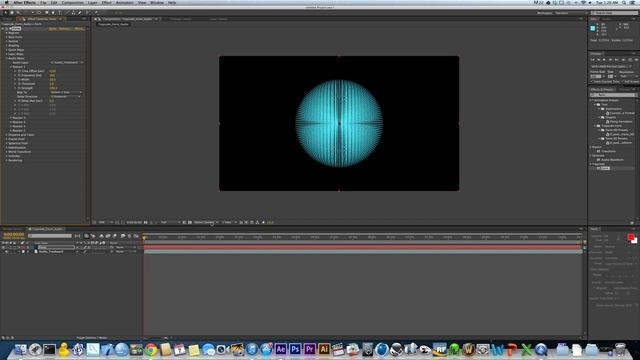Click the red foreground color swatch
Screen dimensions: 640x360
coord(631,238)
